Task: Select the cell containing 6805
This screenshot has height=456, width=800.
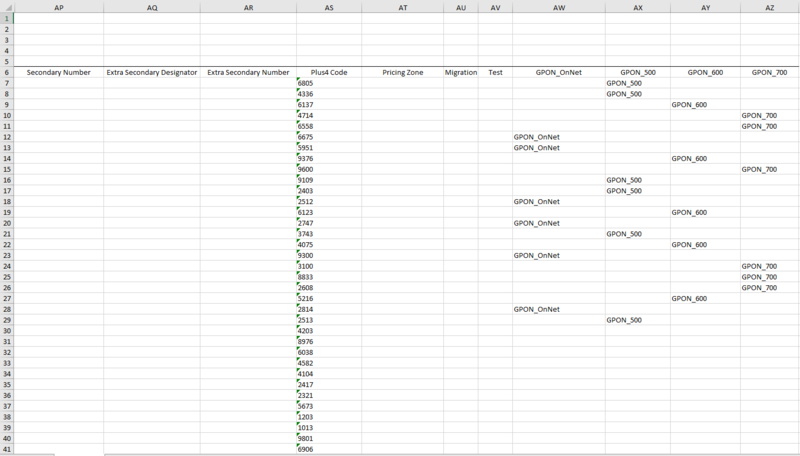Action: point(329,83)
